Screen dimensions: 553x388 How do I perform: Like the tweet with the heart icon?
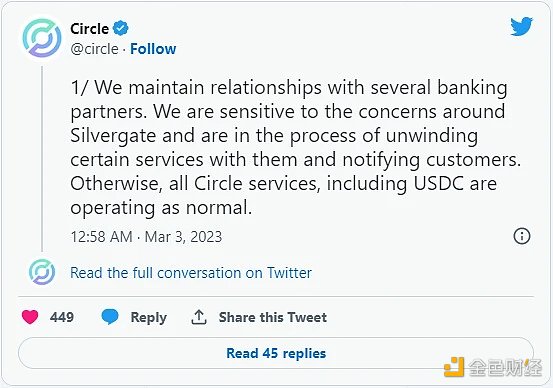click(30, 317)
